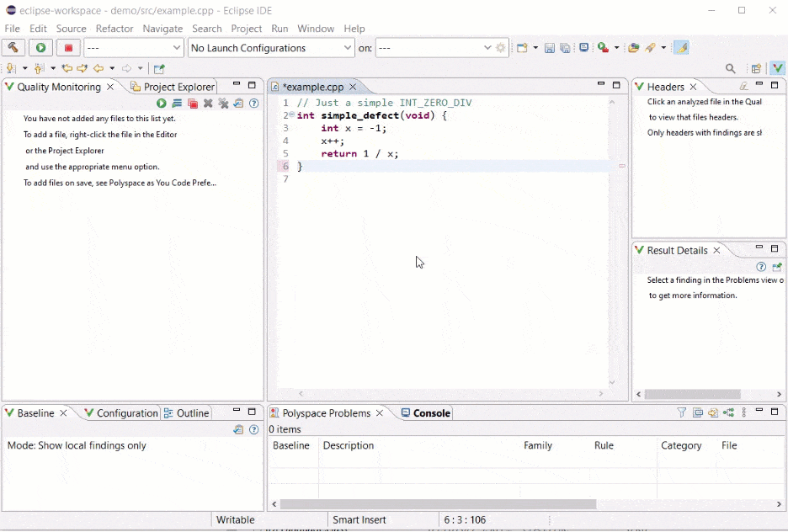Open the launch mode dropdown showing dashes
Viewport: 788px width, 532px height.
pyautogui.click(x=134, y=48)
